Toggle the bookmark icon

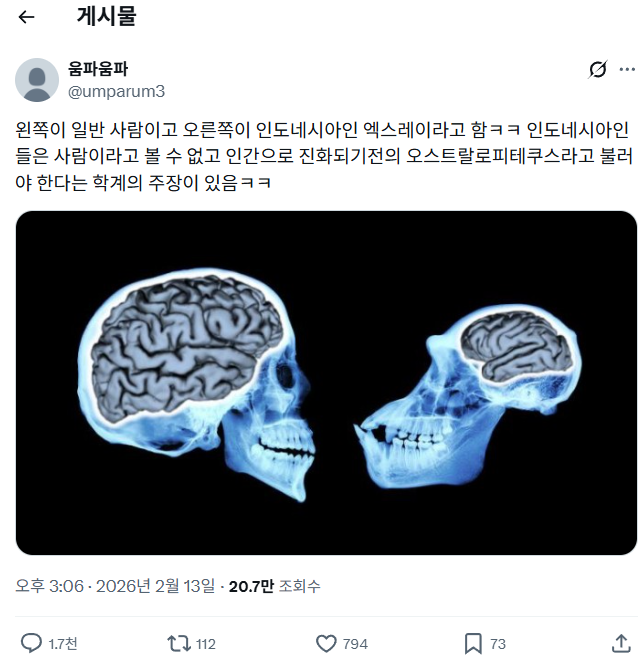(x=473, y=644)
